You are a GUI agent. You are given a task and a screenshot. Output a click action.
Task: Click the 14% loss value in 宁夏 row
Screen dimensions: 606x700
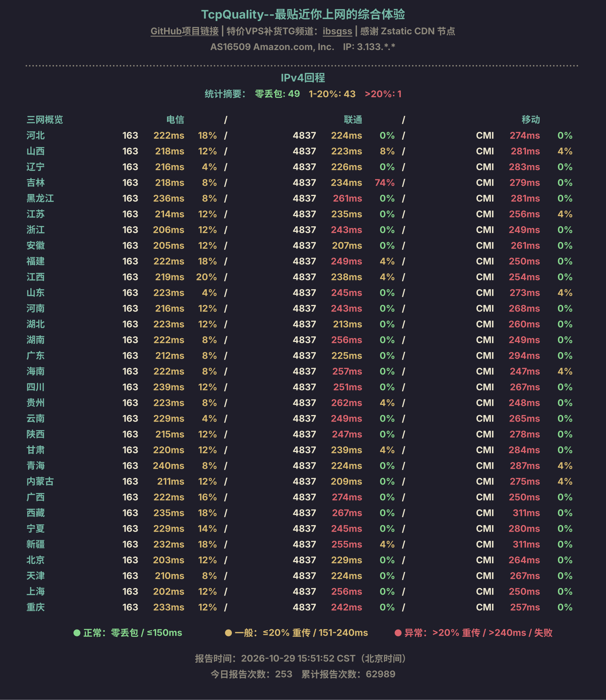click(x=207, y=529)
